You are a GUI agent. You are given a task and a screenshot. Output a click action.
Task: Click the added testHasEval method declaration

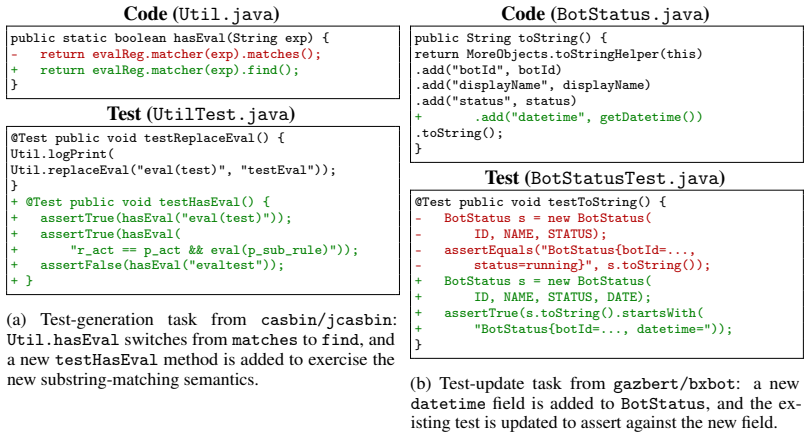(140, 202)
